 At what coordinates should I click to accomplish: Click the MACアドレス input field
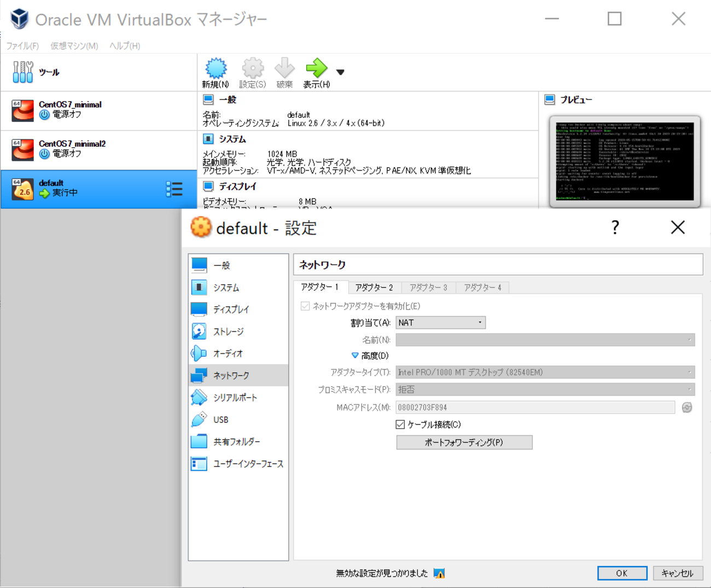click(x=535, y=407)
